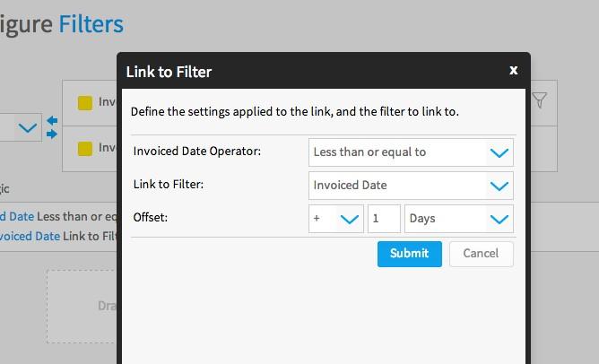
Task: Click the funnel filter icon
Action: [x=540, y=100]
